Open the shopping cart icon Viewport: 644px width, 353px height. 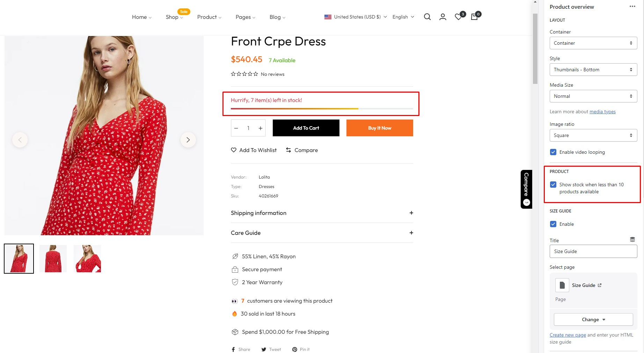coord(474,17)
